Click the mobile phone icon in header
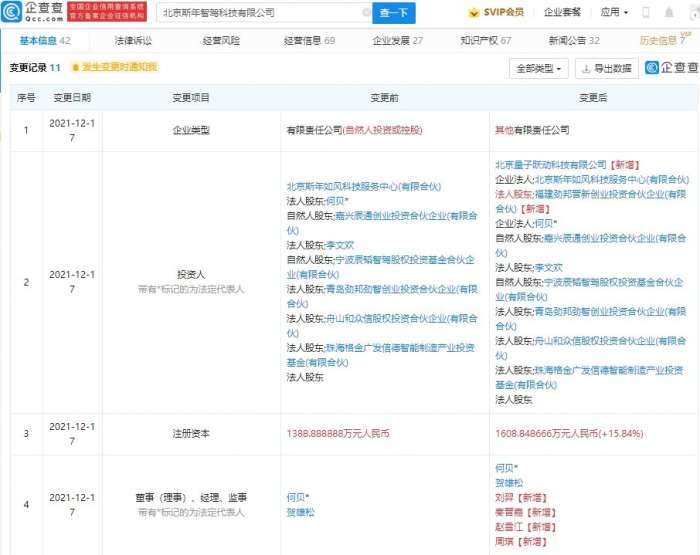This screenshot has width=700, height=555. click(x=645, y=13)
